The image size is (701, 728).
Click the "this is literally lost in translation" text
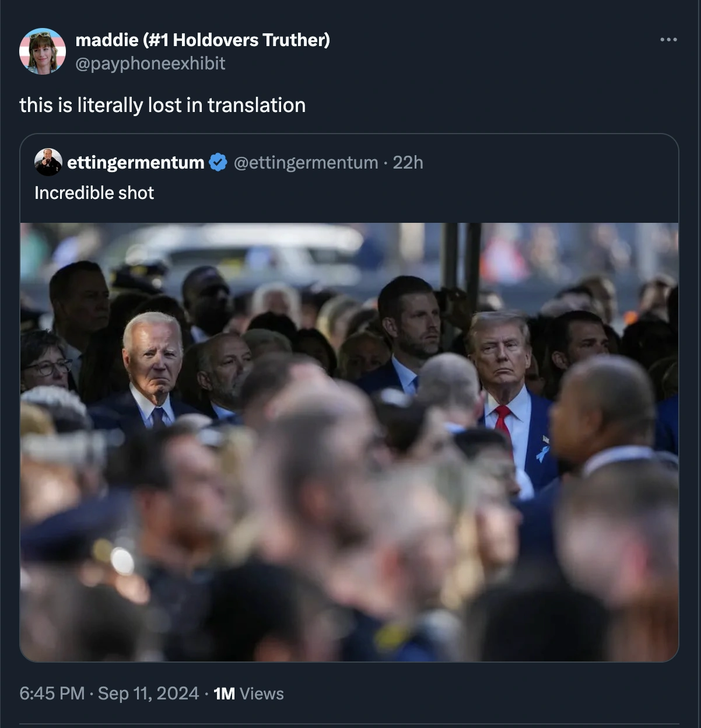pyautogui.click(x=162, y=105)
